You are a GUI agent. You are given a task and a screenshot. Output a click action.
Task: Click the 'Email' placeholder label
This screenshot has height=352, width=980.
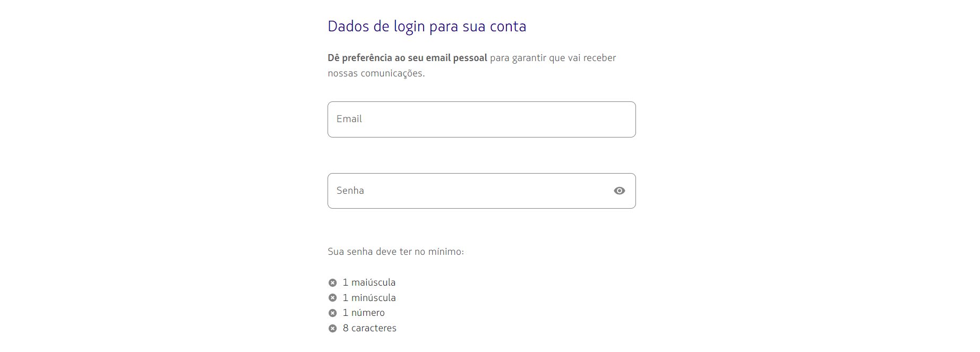click(x=349, y=119)
